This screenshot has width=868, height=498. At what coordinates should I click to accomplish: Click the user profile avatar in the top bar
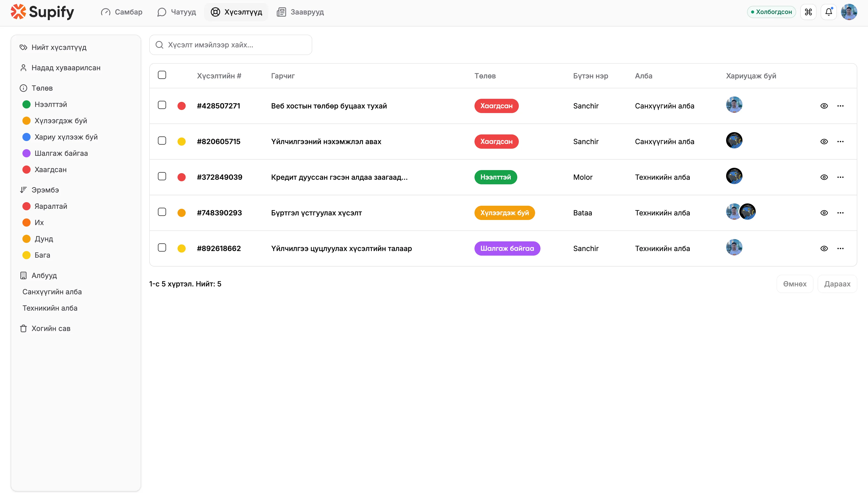point(849,12)
